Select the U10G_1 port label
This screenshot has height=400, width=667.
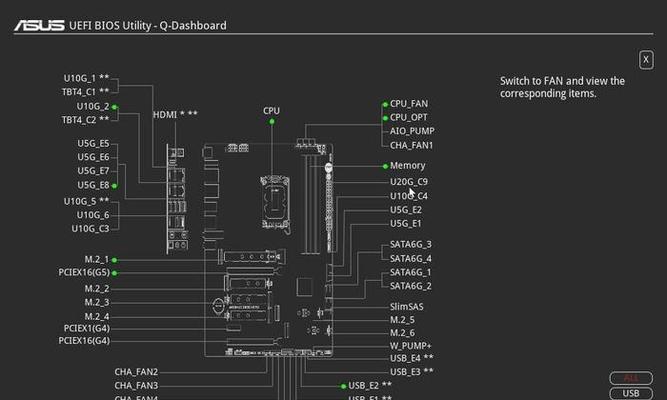86,78
